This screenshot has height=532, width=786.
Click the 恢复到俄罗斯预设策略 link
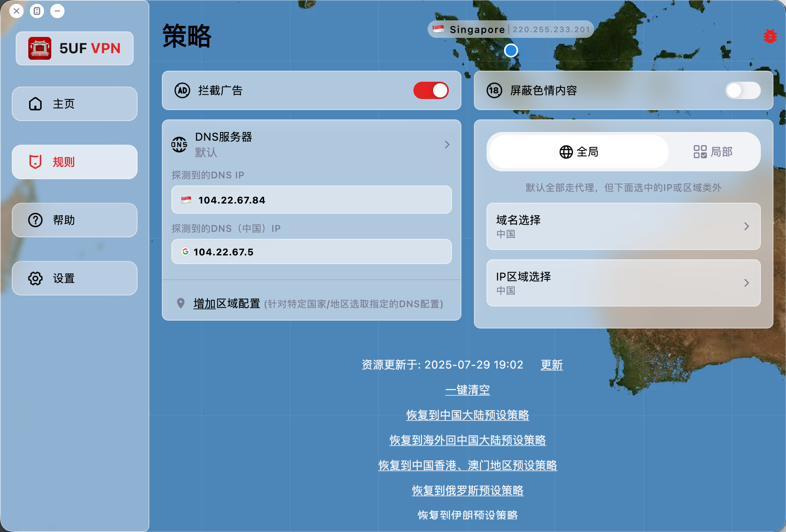coord(467,490)
